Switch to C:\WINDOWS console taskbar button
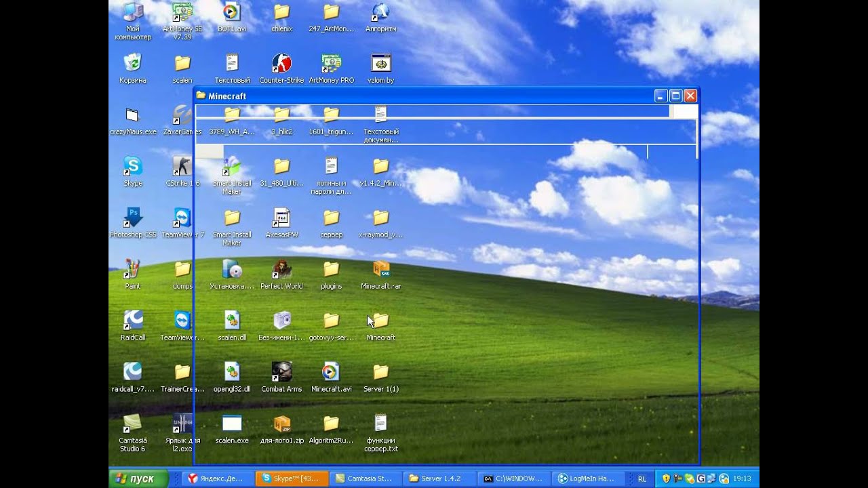 click(514, 479)
